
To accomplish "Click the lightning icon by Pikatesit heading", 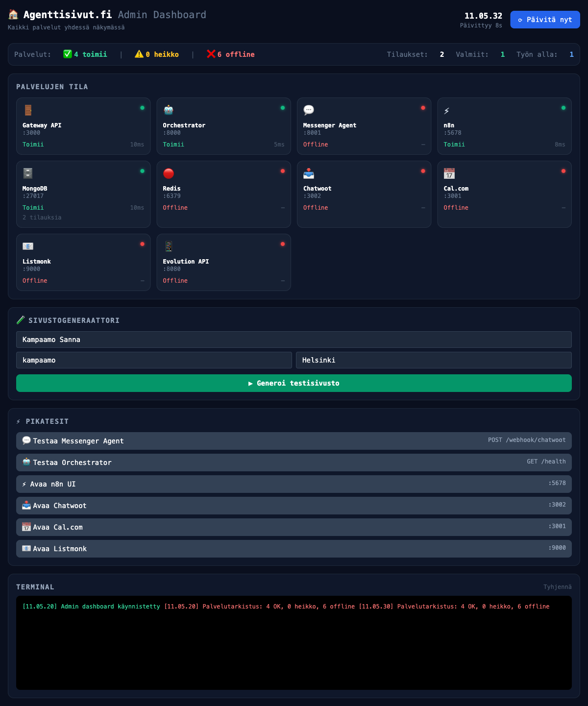I will 19,421.
